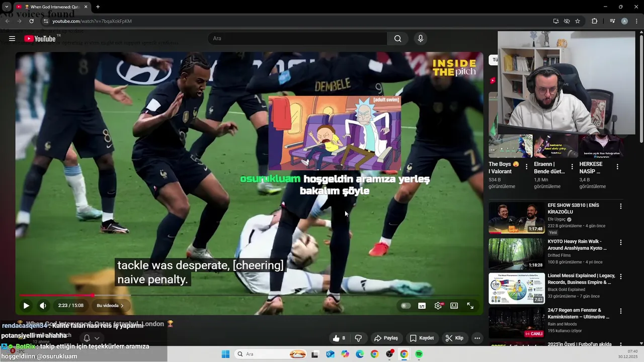Switch to theater mode view
The image size is (644, 362).
pyautogui.click(x=454, y=306)
